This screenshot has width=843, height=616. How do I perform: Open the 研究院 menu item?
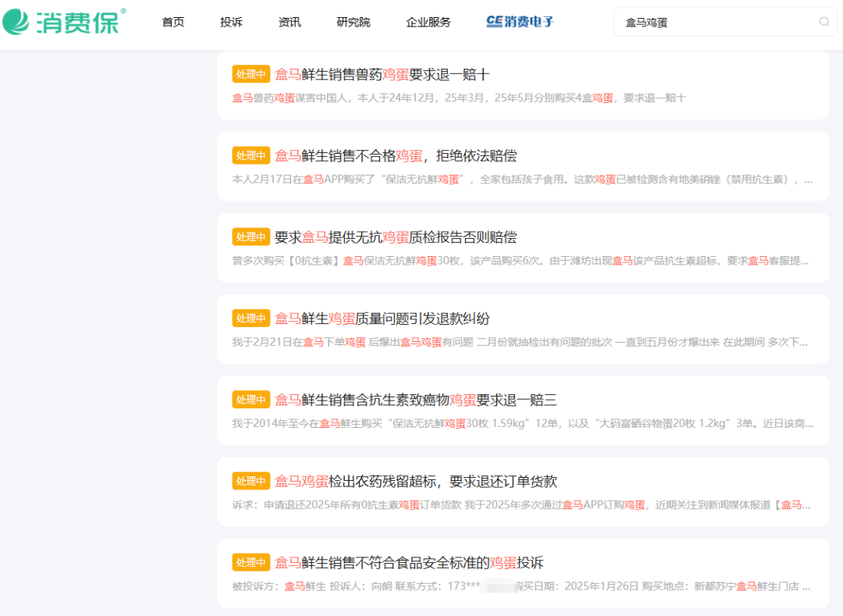354,22
